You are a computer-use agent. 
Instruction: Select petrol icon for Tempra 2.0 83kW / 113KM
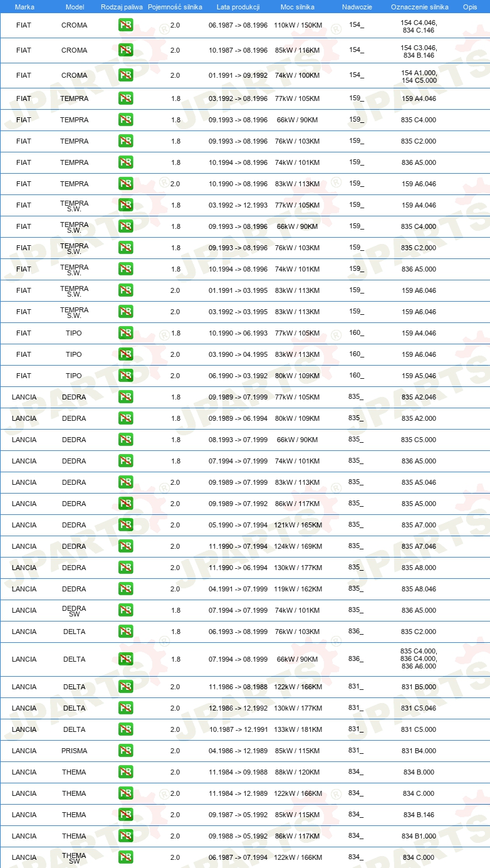126,184
